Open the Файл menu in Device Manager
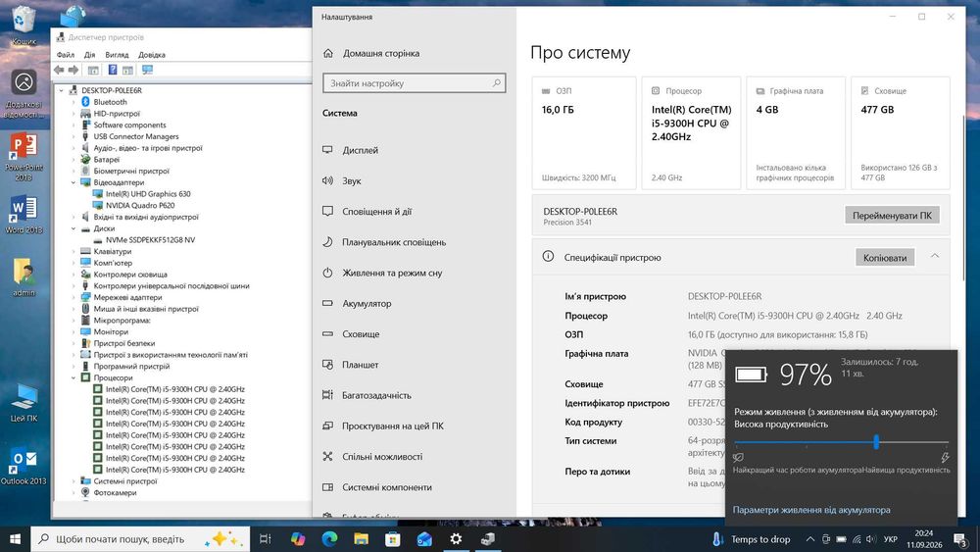 coord(65,55)
